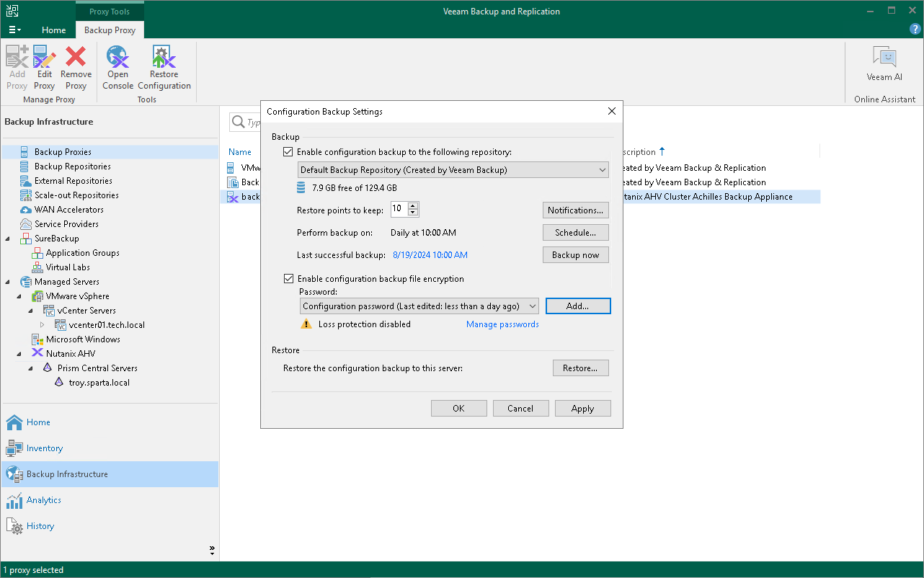Click the Notifications button
The image size is (924, 578).
576,210
